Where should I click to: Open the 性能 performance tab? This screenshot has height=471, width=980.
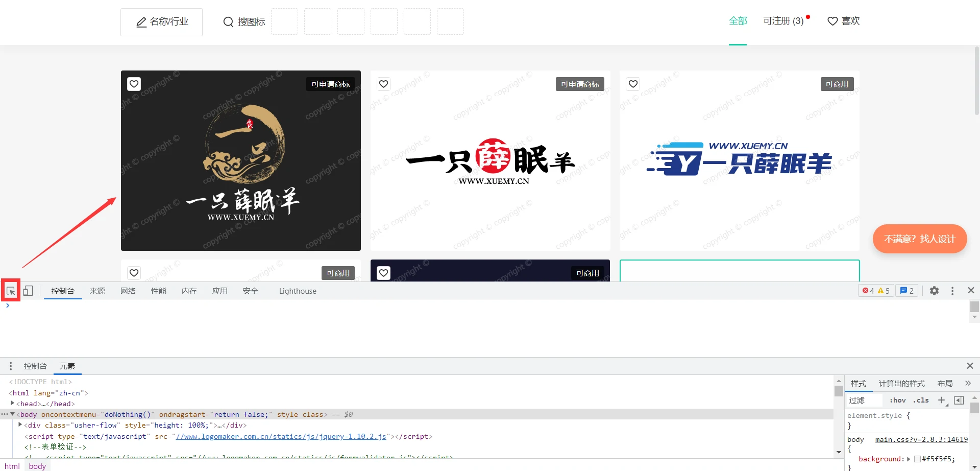159,291
